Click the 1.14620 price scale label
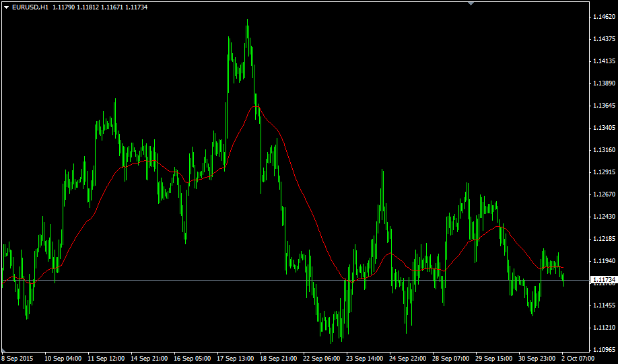The width and height of the screenshot is (618, 364). pyautogui.click(x=604, y=17)
